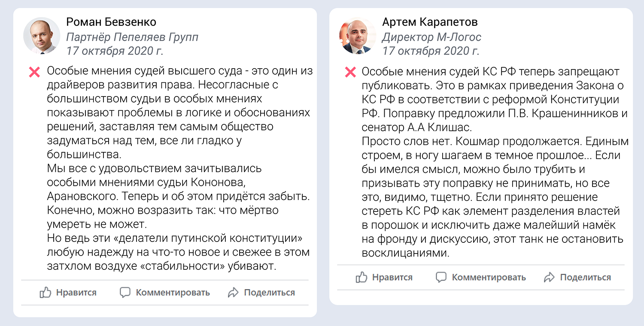The width and height of the screenshot is (644, 326).
Task: Click the red X mark in Бевзенко's post
Action: point(34,72)
